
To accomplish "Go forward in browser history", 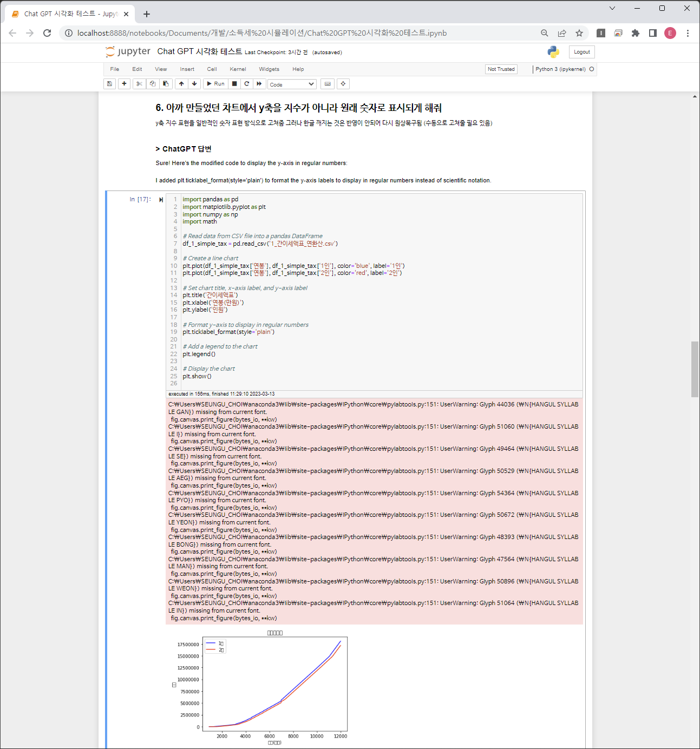I will click(30, 33).
